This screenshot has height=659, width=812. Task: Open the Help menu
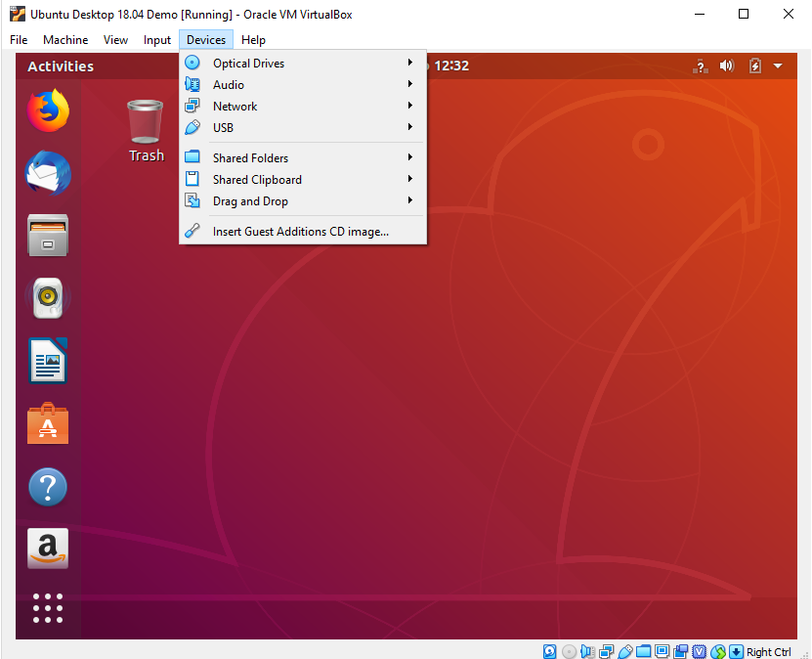pyautogui.click(x=253, y=40)
